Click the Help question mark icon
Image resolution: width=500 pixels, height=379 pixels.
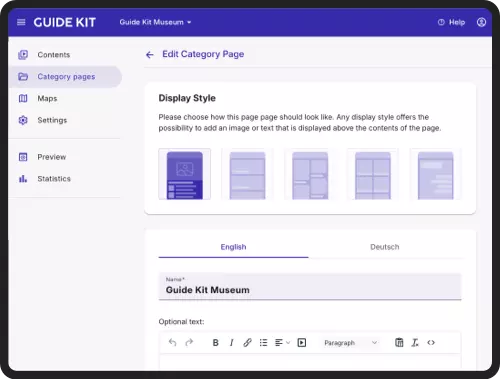[x=441, y=22]
